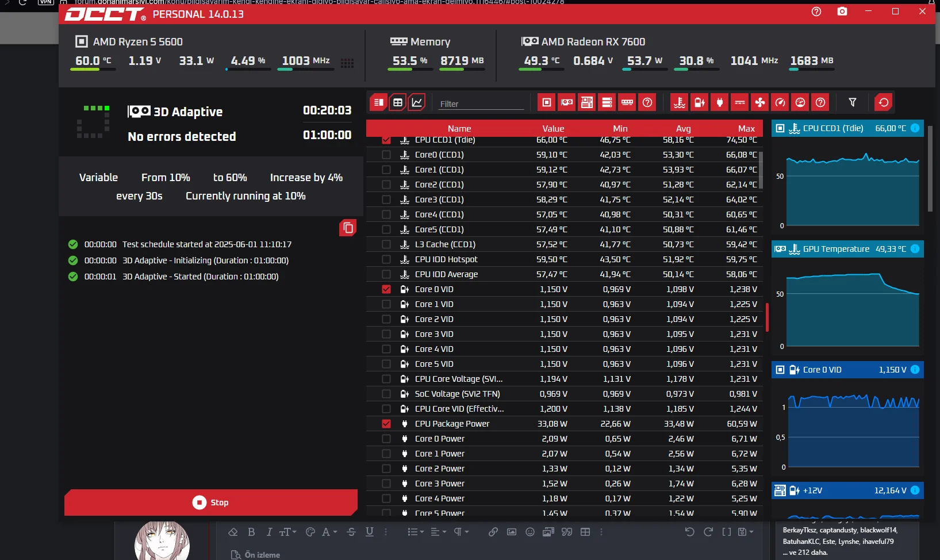Viewport: 940px width, 560px height.
Task: Click the Core 4 Power row name
Action: click(x=440, y=498)
